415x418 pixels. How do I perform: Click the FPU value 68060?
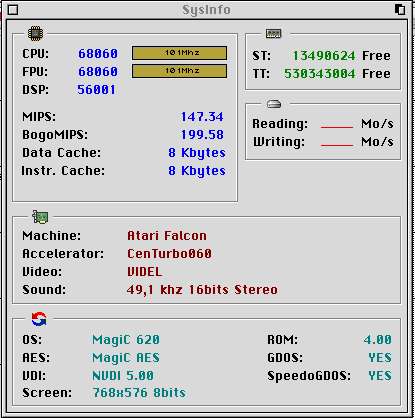98,72
